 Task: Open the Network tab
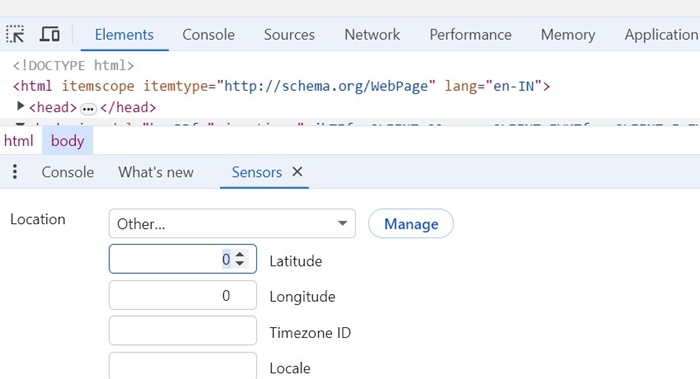point(372,34)
